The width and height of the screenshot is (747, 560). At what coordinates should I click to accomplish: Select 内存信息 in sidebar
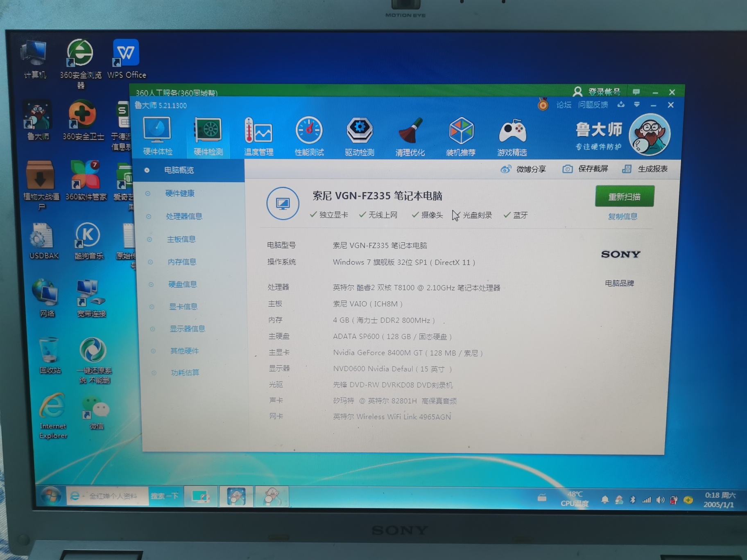pyautogui.click(x=182, y=262)
